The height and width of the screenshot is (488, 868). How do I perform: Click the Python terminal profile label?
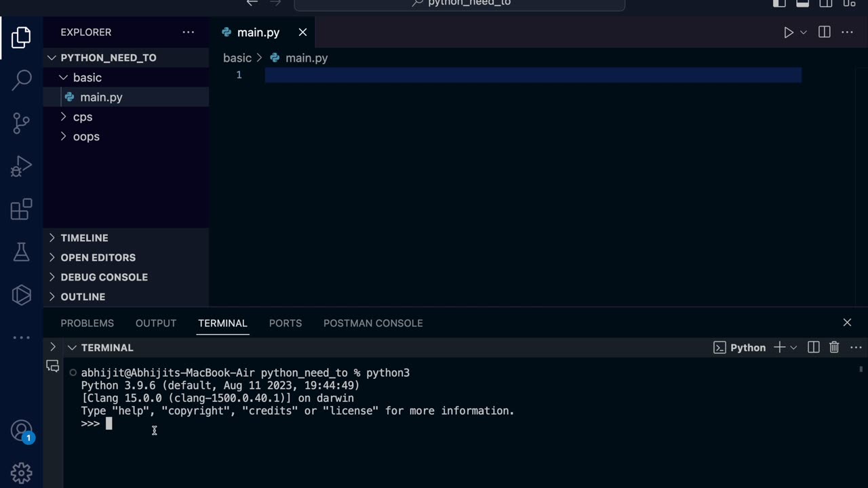[x=740, y=348]
